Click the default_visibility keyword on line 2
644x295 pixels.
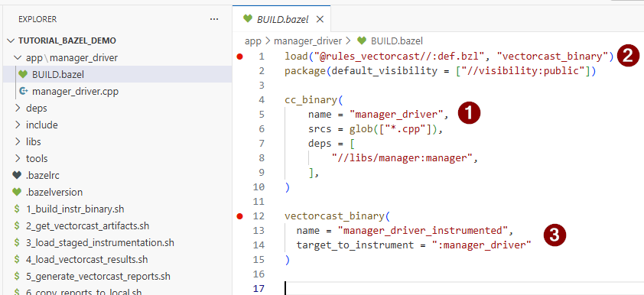pos(385,70)
